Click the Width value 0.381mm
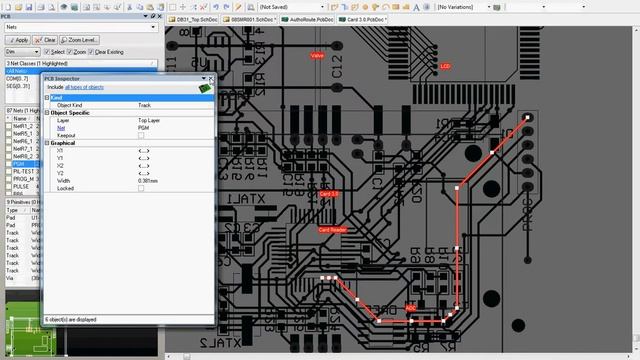The height and width of the screenshot is (360, 640). click(148, 181)
